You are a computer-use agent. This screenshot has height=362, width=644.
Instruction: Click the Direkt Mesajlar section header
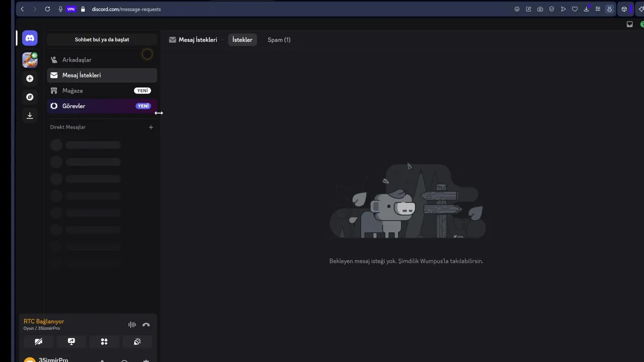[68, 127]
